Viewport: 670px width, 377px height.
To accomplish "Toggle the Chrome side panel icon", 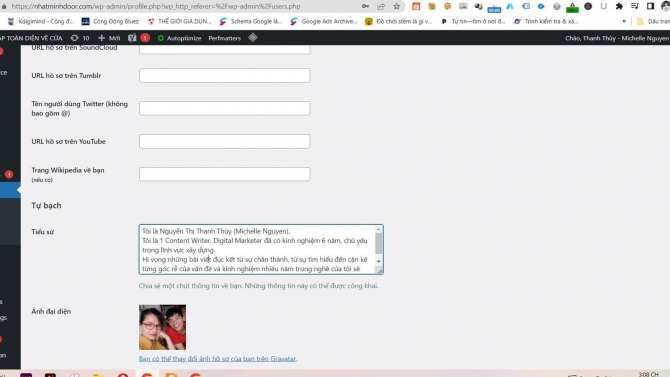I will point(650,6).
